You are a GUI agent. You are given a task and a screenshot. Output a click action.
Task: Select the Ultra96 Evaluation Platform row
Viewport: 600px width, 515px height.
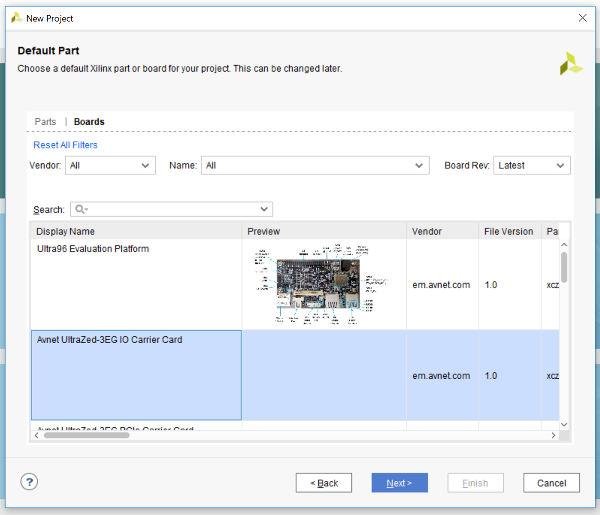136,284
